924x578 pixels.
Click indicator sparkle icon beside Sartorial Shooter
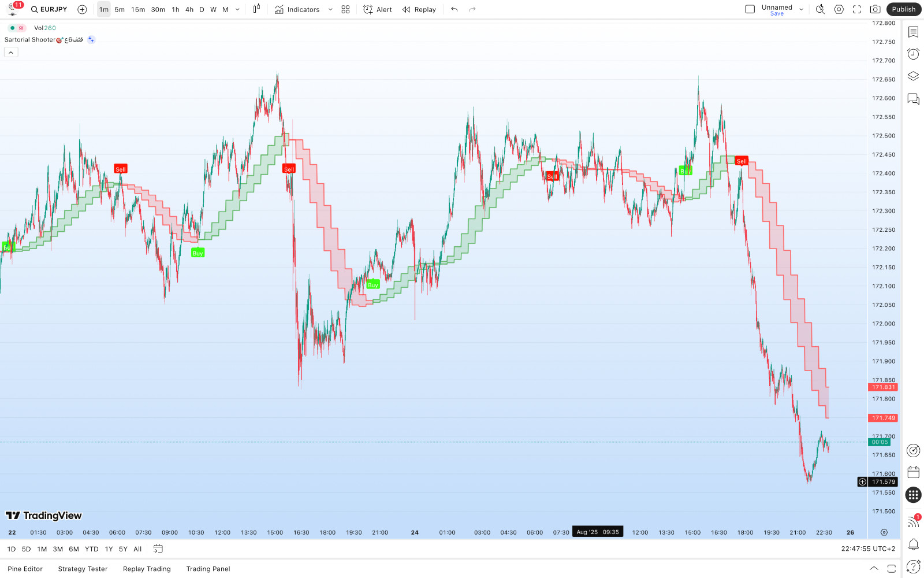(x=91, y=40)
